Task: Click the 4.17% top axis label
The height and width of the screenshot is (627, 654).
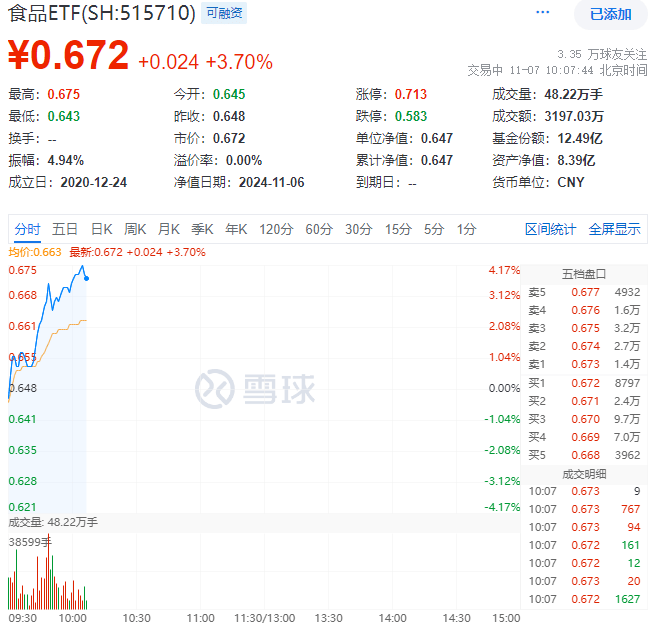Action: 504,270
